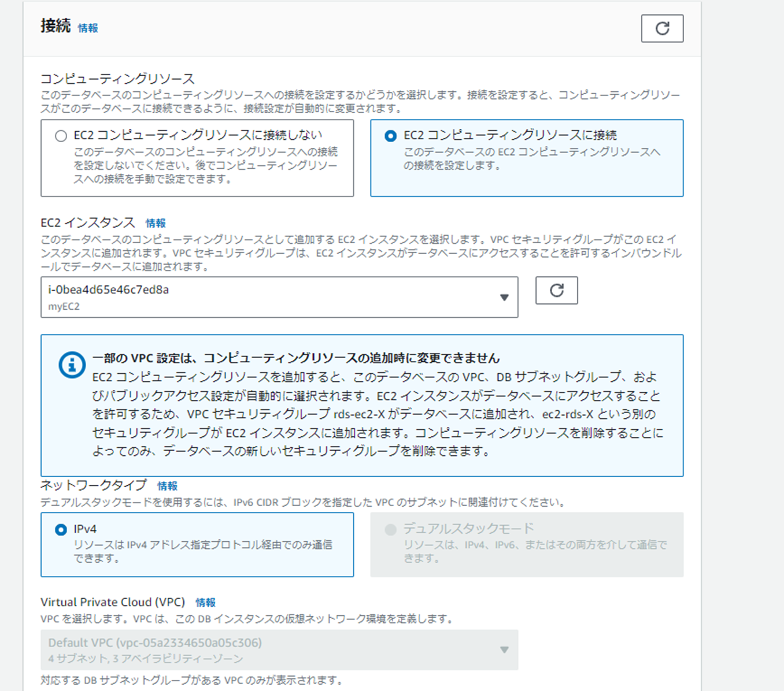784x691 pixels.
Task: Click the arrow of the EC2 instance dropdown
Action: coord(504,297)
